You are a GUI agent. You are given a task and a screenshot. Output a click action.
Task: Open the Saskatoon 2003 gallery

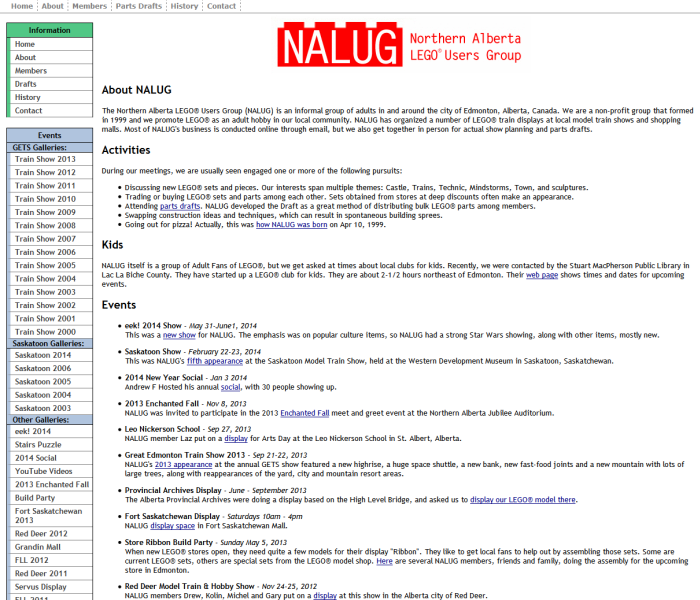(x=50, y=408)
